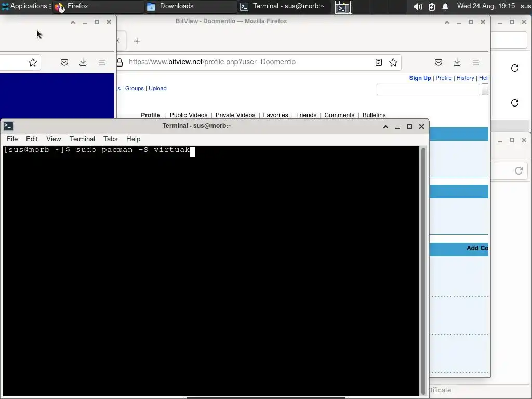Click the greyed reload icon in lower-right window
The width and height of the screenshot is (532, 399).
[x=518, y=170]
